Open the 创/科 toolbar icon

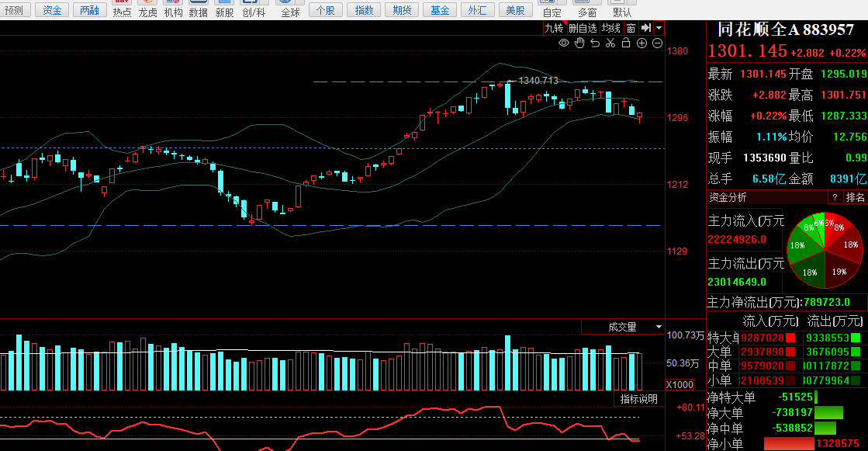coord(254,9)
